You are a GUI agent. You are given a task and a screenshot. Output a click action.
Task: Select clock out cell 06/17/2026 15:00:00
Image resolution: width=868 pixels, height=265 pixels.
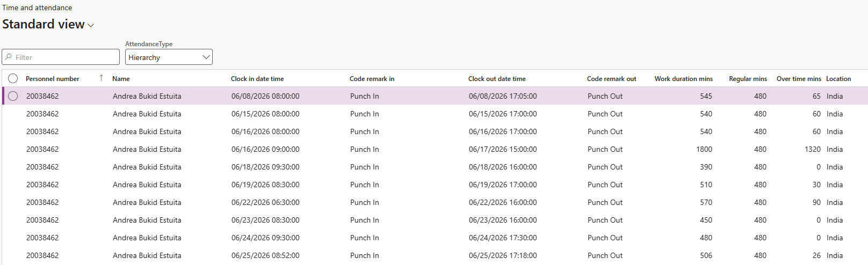(x=503, y=149)
